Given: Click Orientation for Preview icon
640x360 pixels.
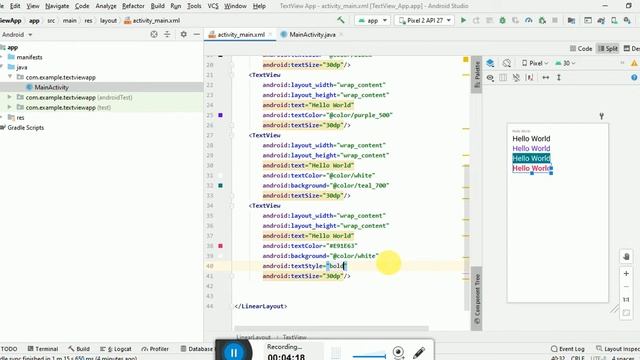Looking at the screenshot, I should tap(507, 63).
